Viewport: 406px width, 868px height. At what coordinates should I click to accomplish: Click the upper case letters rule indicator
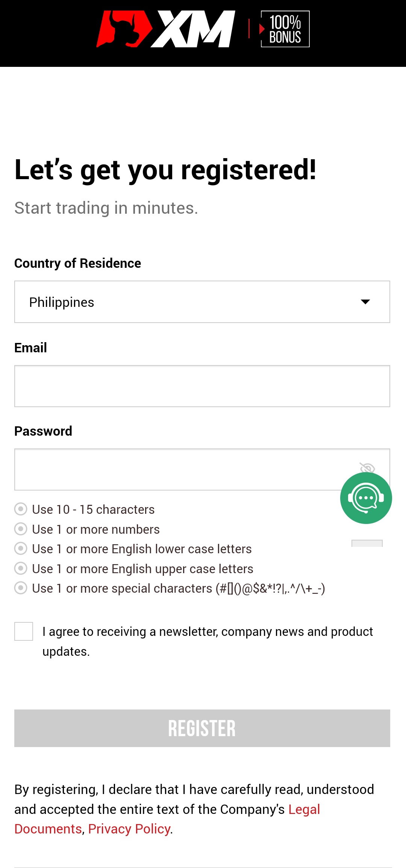pos(21,569)
